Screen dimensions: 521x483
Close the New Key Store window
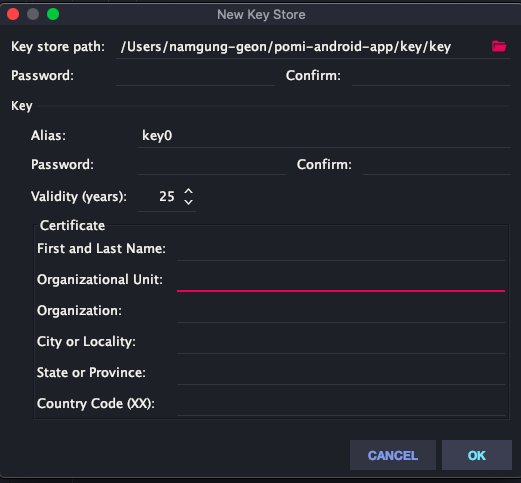pyautogui.click(x=13, y=14)
